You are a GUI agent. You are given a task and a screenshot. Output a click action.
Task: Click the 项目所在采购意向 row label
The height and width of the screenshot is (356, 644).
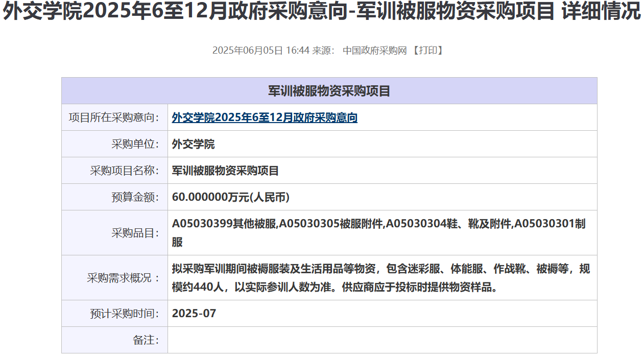tap(114, 117)
